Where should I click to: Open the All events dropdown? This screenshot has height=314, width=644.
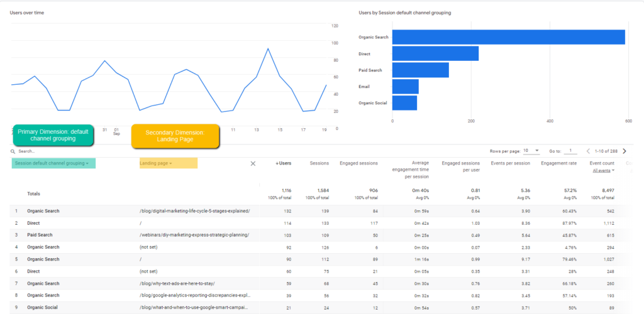(x=603, y=171)
